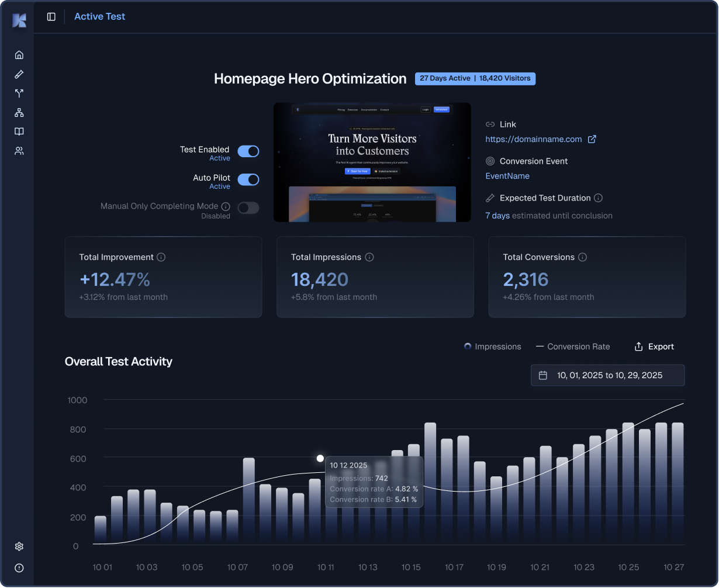Export the Overall Test Activity data
Viewport: 719px width, 588px height.
click(654, 346)
